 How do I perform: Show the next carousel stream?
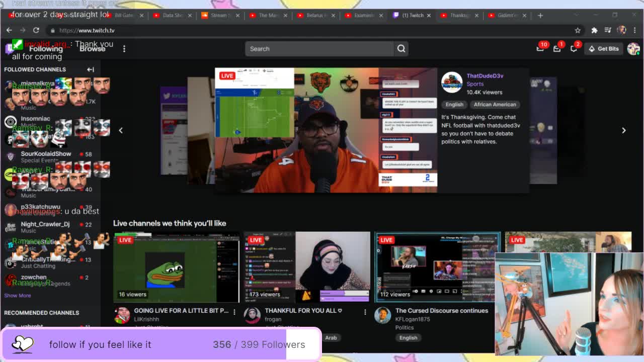pyautogui.click(x=624, y=130)
